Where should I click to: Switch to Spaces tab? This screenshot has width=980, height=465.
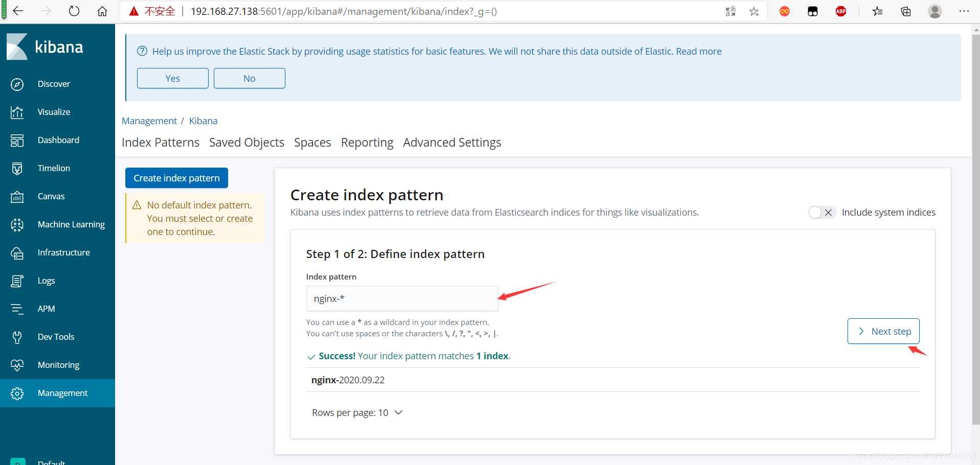click(313, 143)
